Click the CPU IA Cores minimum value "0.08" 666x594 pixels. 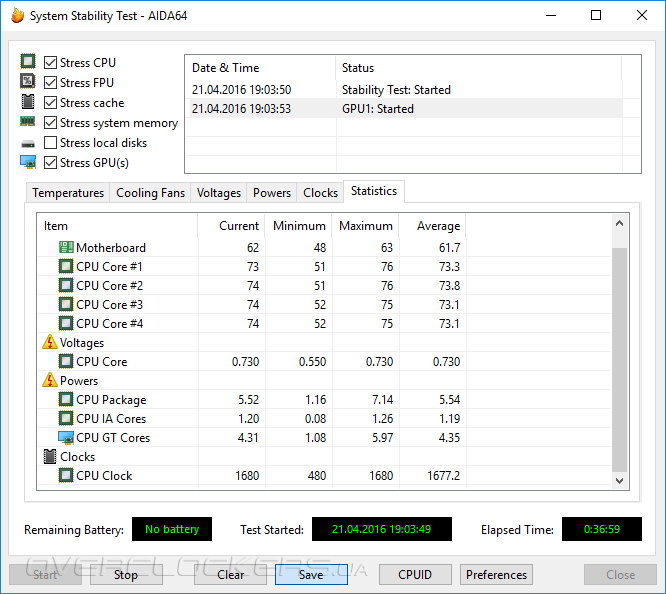coord(316,419)
